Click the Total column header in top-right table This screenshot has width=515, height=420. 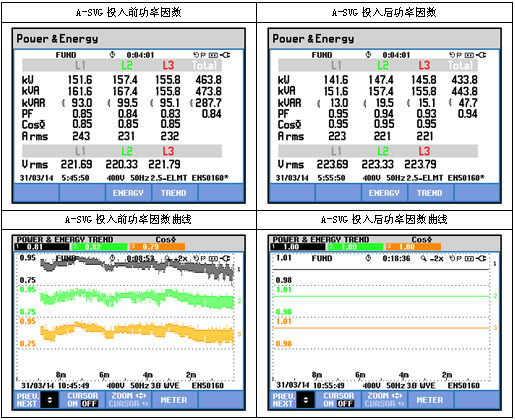point(460,65)
